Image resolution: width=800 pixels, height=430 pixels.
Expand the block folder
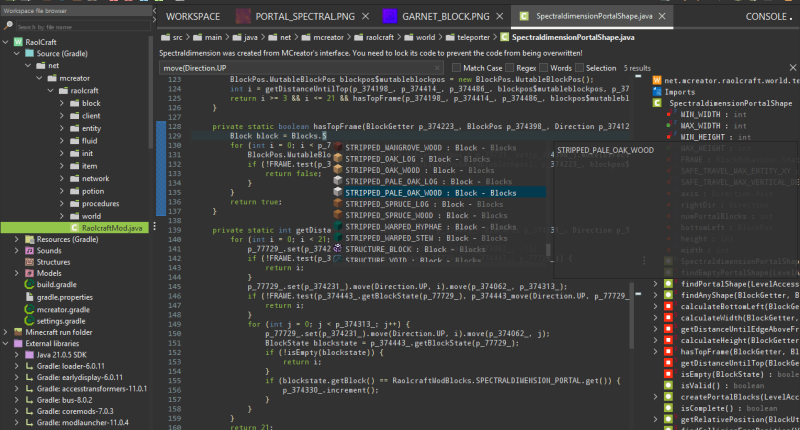tap(62, 103)
